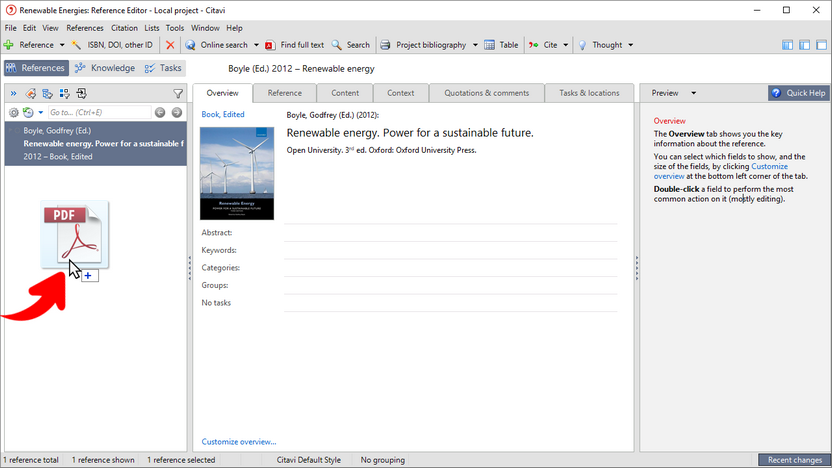Switch to the Knowledge workspace
Screen dimensions: 832x468
(x=105, y=68)
